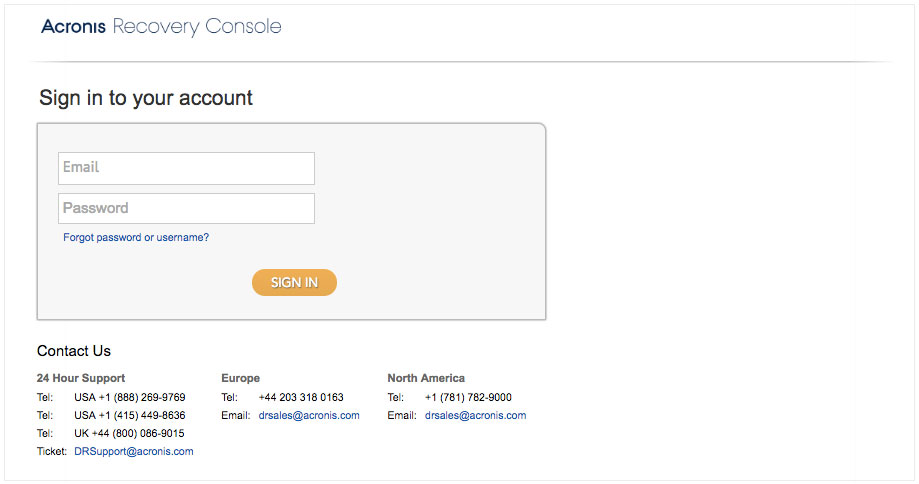This screenshot has height=484, width=919.
Task: Click the Sign in to your account heading
Action: pos(146,98)
